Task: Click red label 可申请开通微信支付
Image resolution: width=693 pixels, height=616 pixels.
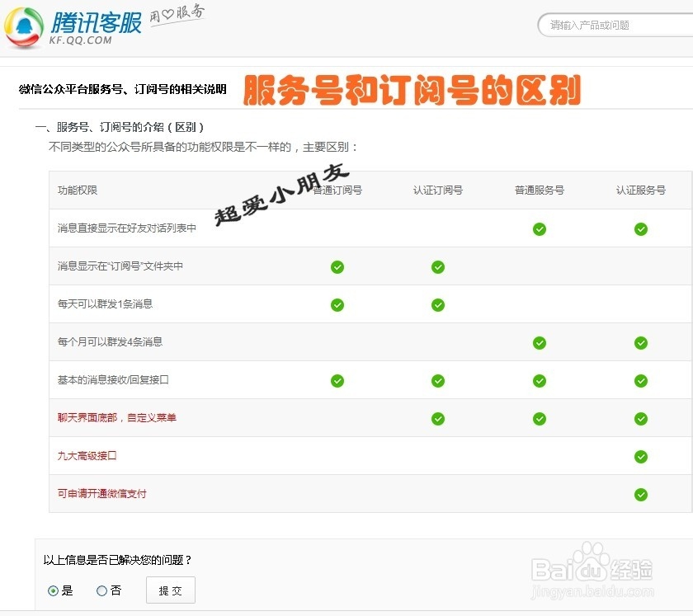Action: click(x=102, y=494)
